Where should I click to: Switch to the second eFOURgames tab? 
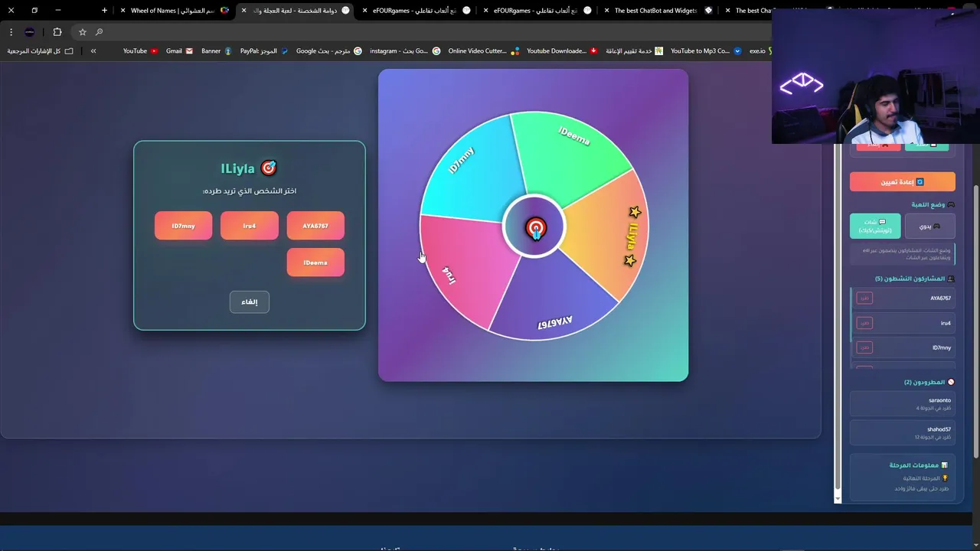click(538, 11)
